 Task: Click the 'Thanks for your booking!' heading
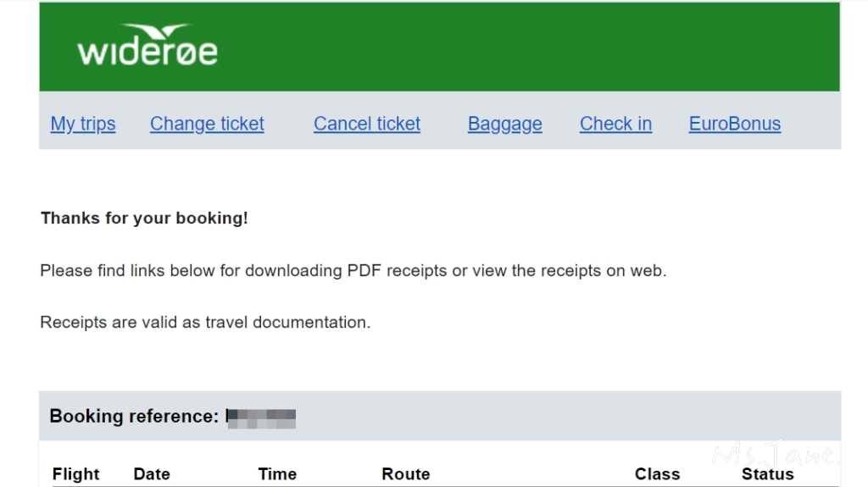click(x=144, y=219)
